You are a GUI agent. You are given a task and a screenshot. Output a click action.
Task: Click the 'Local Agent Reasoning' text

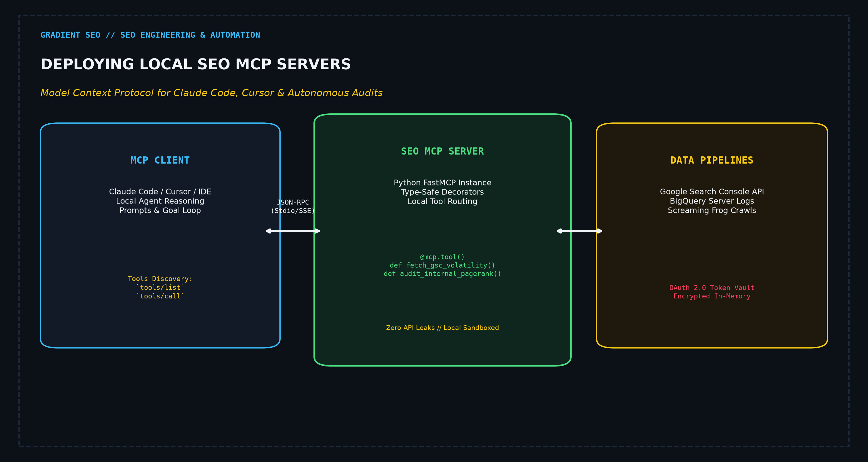(x=160, y=201)
